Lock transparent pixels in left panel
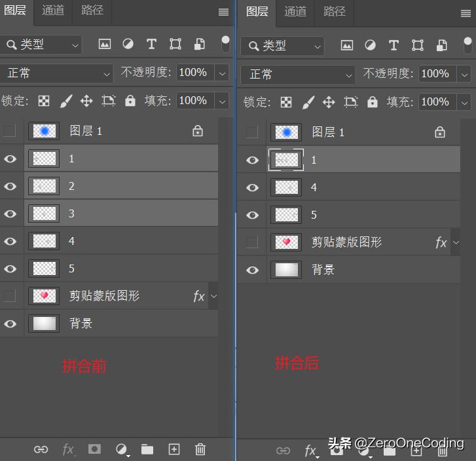Screen dimensions: 476x461 pos(44,101)
